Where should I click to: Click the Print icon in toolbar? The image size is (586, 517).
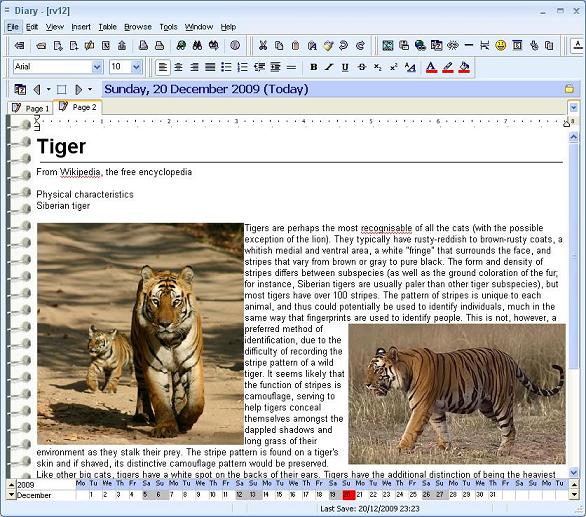coord(160,46)
